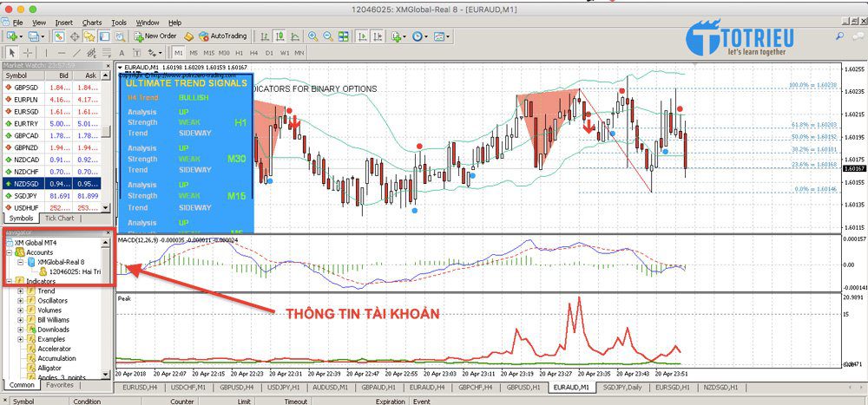The height and width of the screenshot is (405, 868).
Task: Switch to the Favorites tab in Navigator
Action: click(60, 385)
